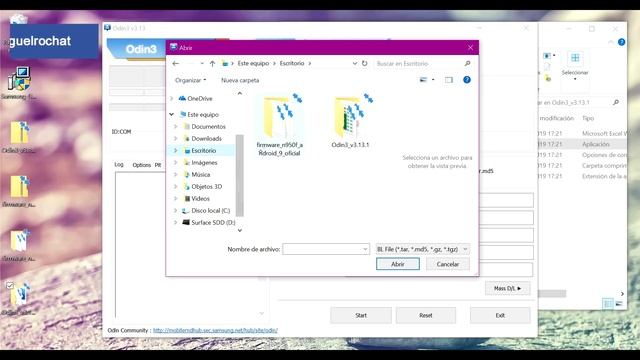Click Nueva carpeta button
Viewport: 640px width, 360px height.
tap(240, 80)
